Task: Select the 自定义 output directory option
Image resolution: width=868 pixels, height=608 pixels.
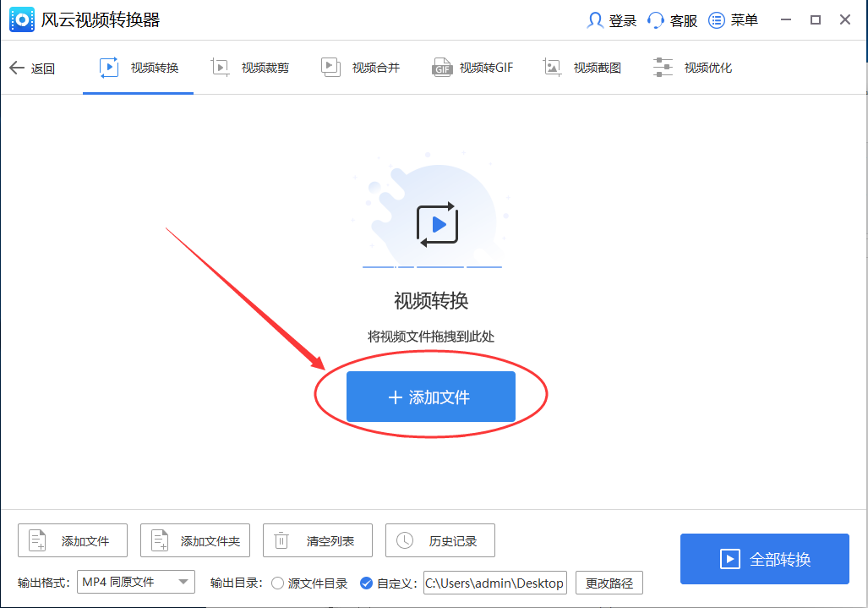Action: pos(366,583)
